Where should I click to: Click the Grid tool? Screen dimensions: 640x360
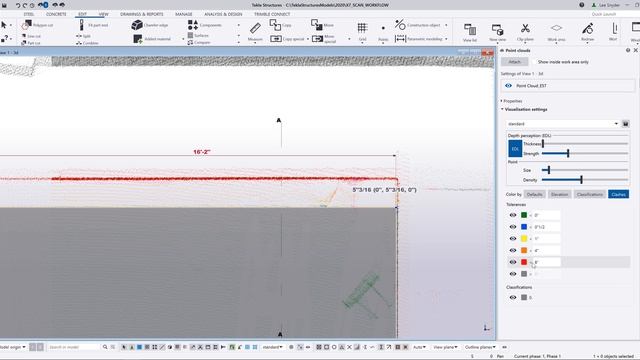coord(362,32)
